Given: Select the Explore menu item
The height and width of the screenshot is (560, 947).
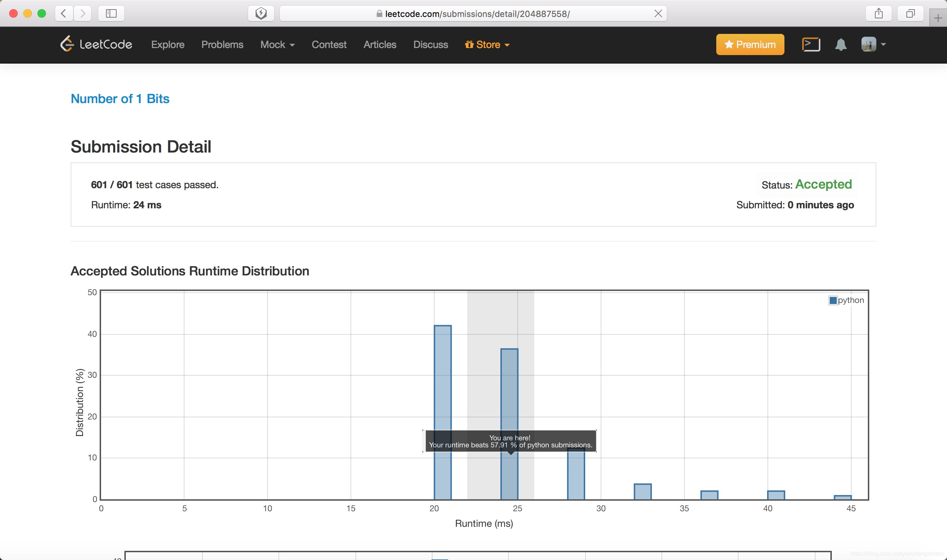Looking at the screenshot, I should point(167,44).
